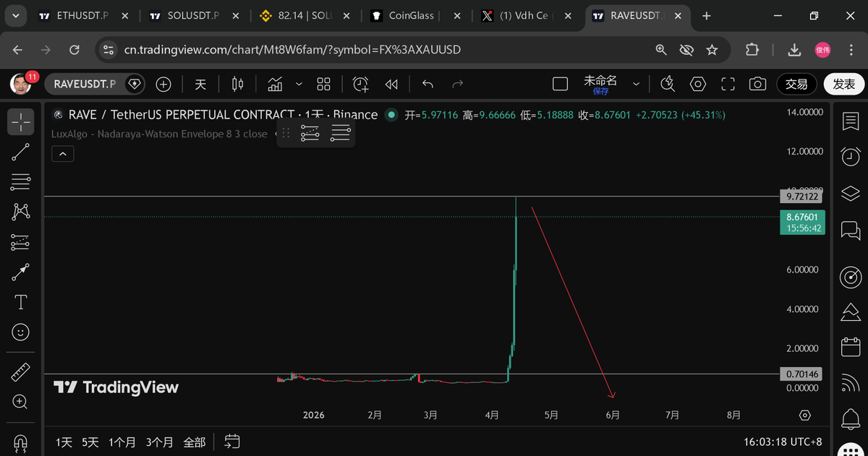This screenshot has width=868, height=456.
Task: Open a new browser tab
Action: pos(707,16)
